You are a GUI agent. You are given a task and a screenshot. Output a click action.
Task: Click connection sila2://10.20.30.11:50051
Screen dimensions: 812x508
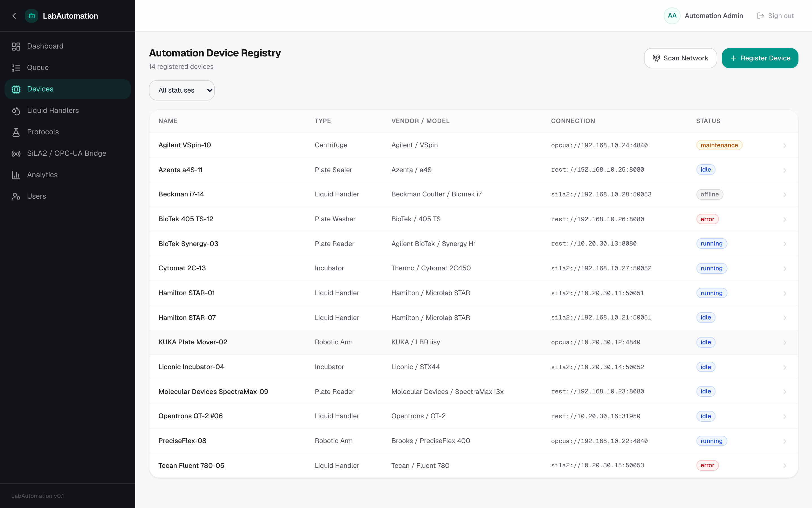pyautogui.click(x=597, y=293)
